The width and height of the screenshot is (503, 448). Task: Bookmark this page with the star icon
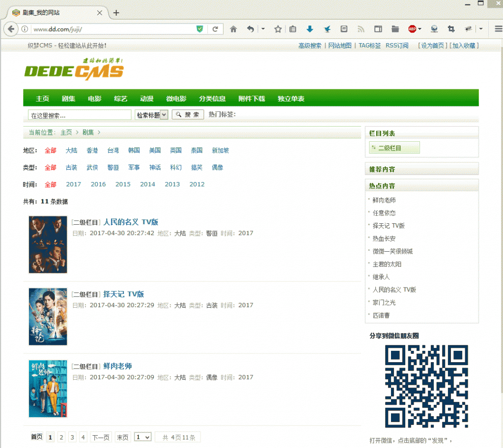click(278, 29)
